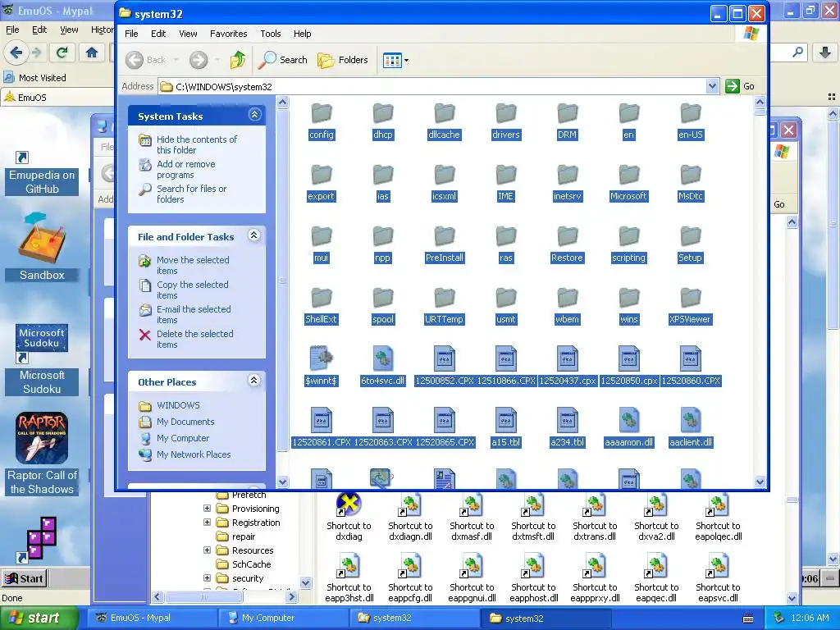Select the DRM folder
The width and height of the screenshot is (840, 630).
click(567, 121)
